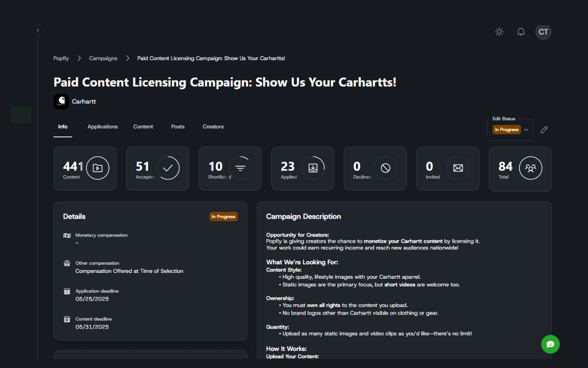Click the Total creators group icon
This screenshot has height=368, width=588.
[531, 168]
